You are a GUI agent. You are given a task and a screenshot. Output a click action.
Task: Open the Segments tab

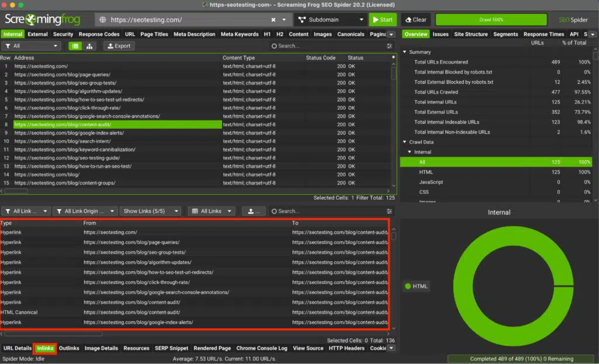[x=505, y=34]
